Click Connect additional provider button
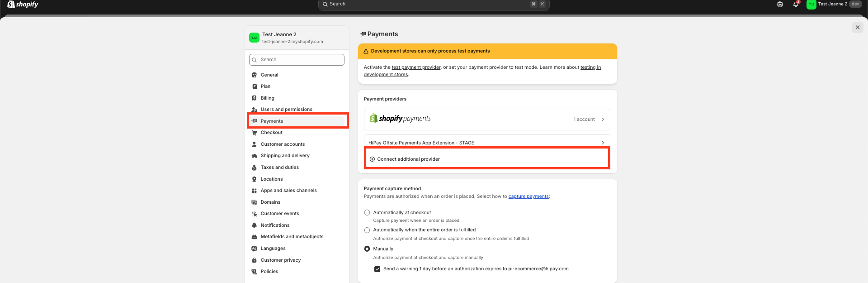The width and height of the screenshot is (868, 283). click(487, 159)
